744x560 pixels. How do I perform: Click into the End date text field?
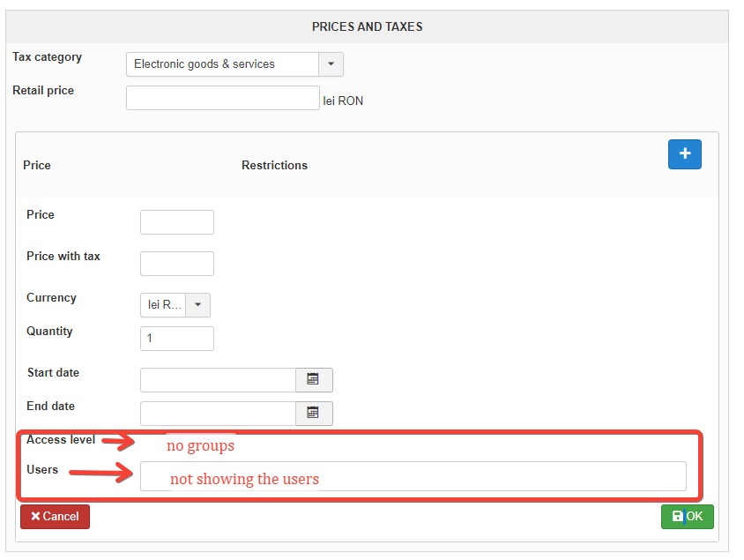coord(218,413)
